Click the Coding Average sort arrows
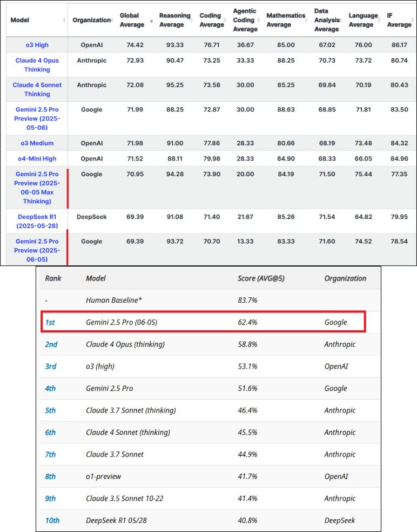The height and width of the screenshot is (532, 417). [225, 21]
